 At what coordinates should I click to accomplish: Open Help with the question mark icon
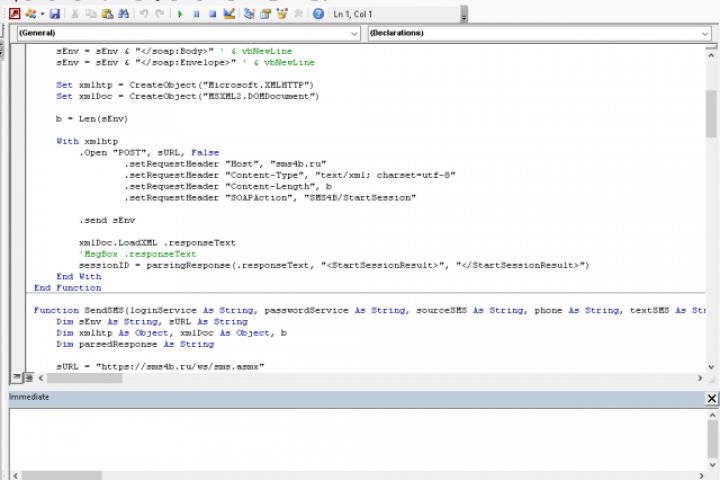tap(318, 14)
